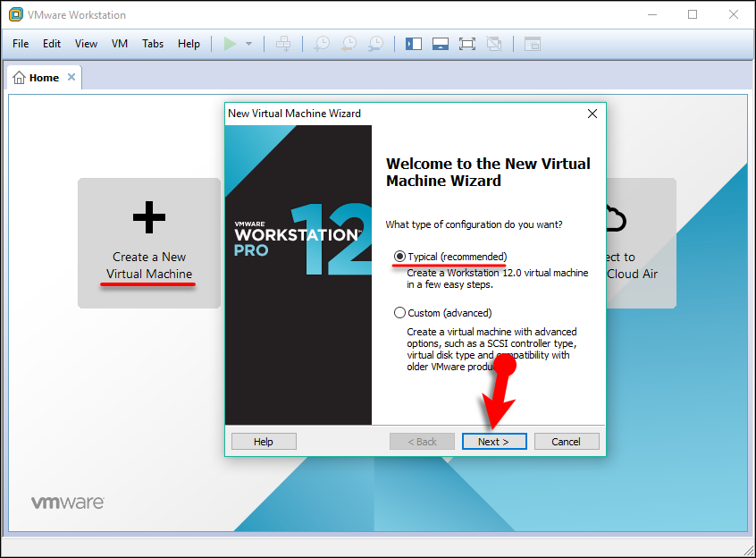Viewport: 756px width, 558px height.
Task: Open the Edit menu
Action: click(52, 44)
